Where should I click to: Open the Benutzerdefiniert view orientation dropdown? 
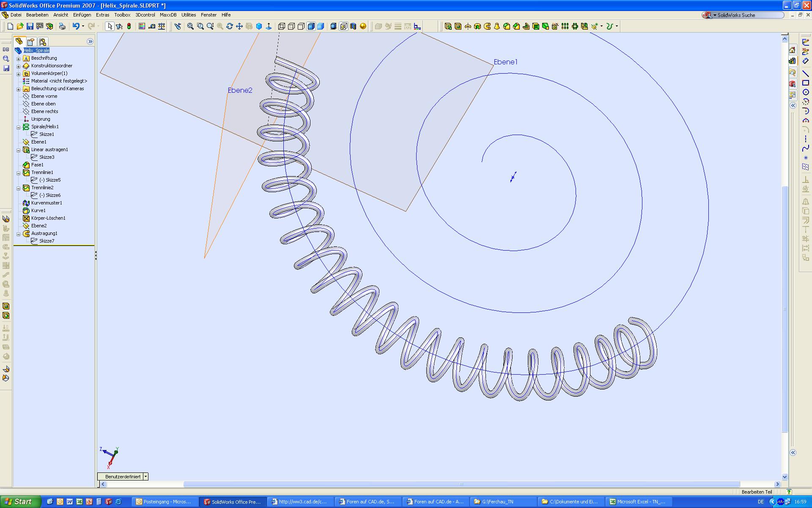tap(146, 476)
